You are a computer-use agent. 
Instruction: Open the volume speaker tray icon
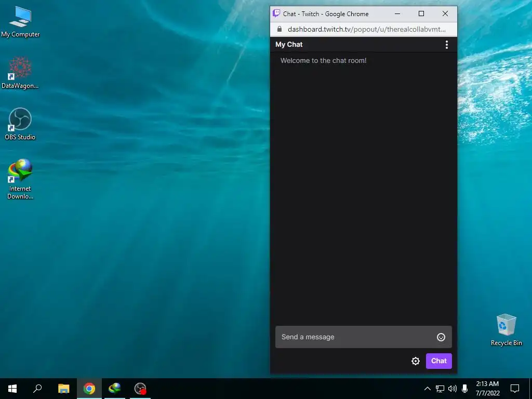(x=453, y=389)
